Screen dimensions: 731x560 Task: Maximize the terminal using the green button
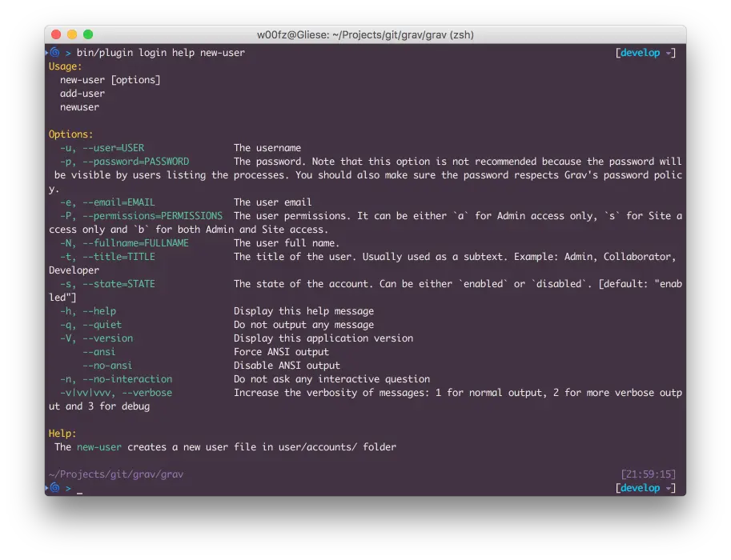88,34
